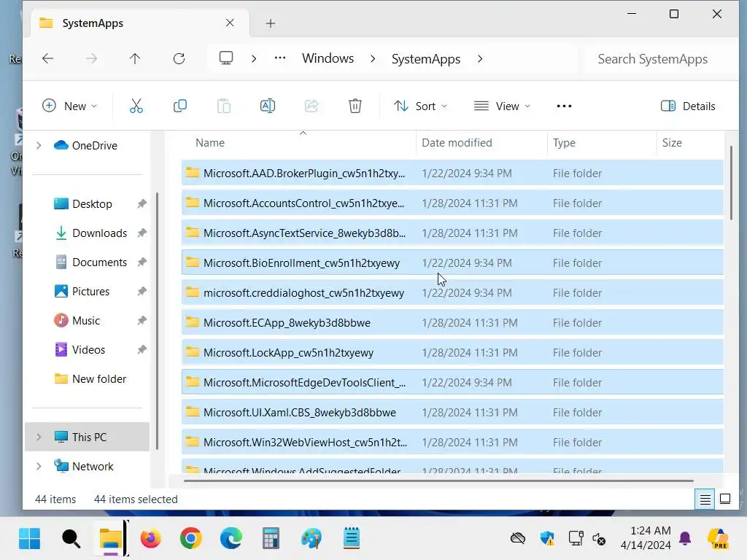This screenshot has height=560, width=747.
Task: Go forward with the right arrow
Action: click(x=91, y=58)
